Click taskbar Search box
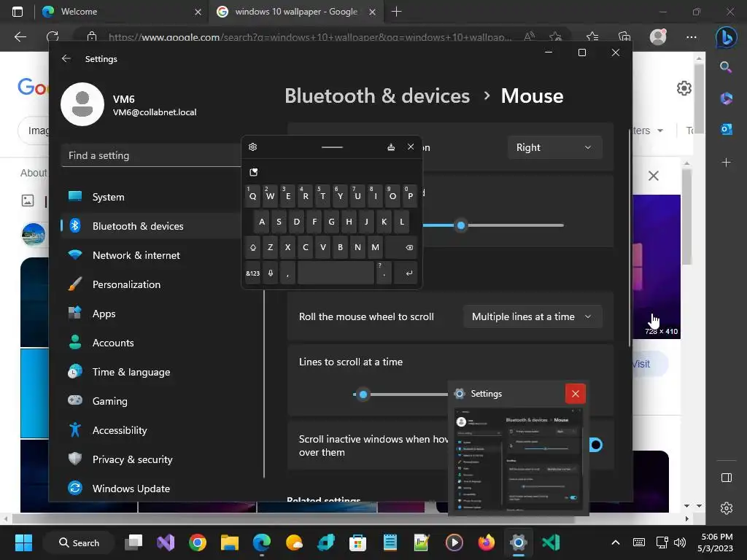 click(x=79, y=542)
